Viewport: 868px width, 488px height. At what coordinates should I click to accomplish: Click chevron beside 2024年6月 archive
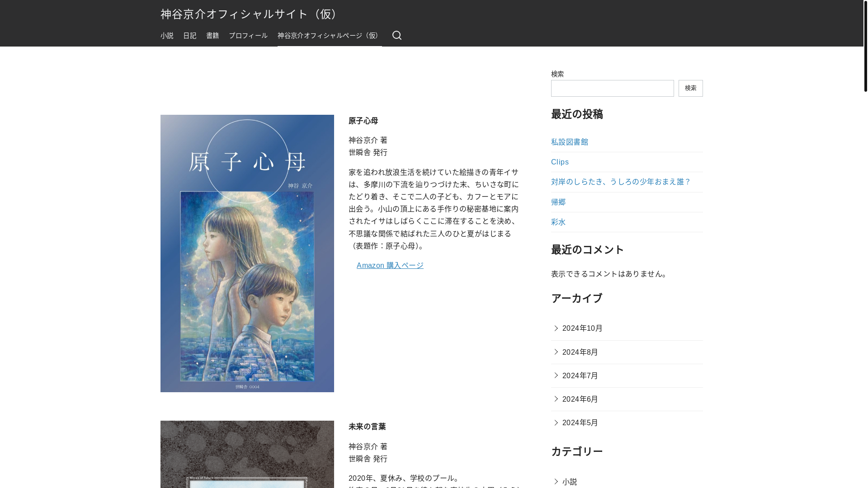[556, 399]
